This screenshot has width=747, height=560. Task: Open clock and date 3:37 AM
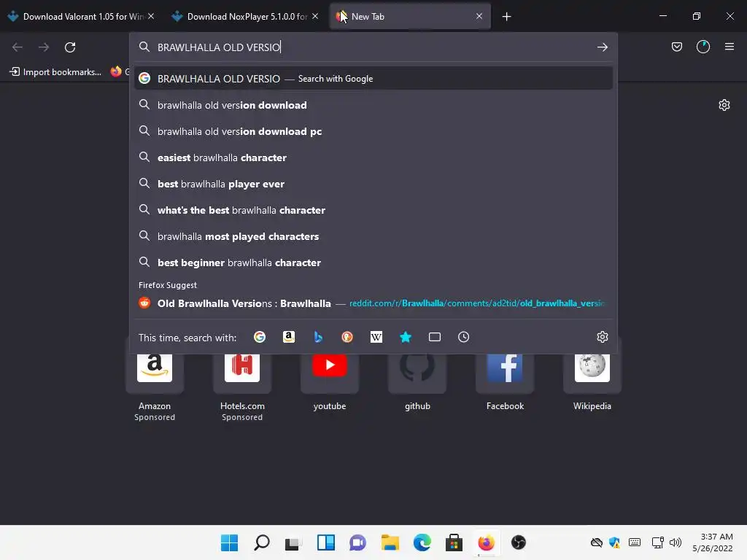[x=713, y=542]
